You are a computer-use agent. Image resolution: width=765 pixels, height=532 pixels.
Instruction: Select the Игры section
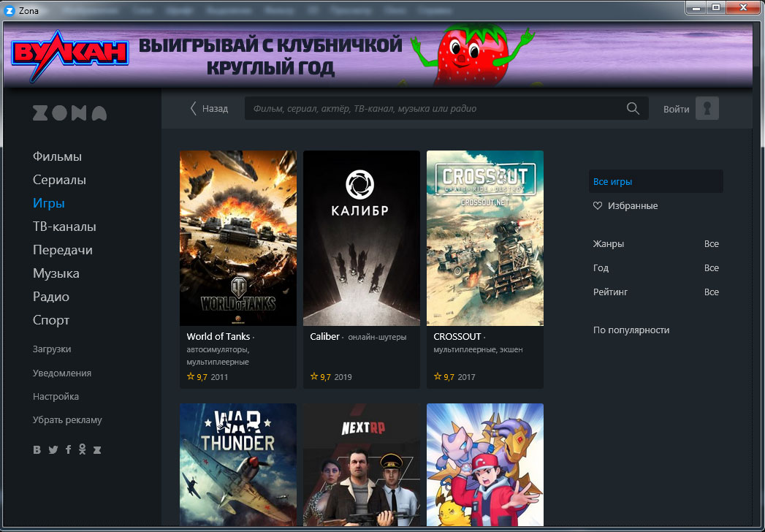tap(49, 203)
